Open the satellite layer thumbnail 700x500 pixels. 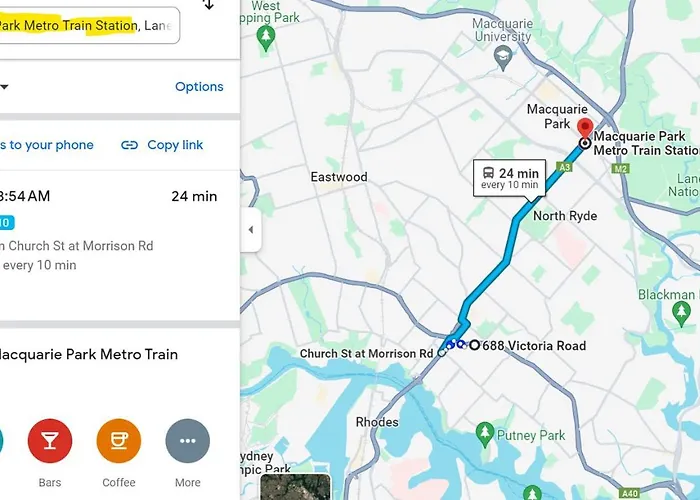coord(296,487)
